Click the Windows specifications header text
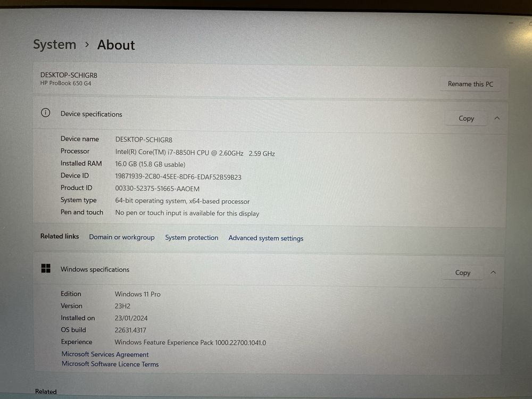This screenshot has height=399, width=532. tap(95, 269)
